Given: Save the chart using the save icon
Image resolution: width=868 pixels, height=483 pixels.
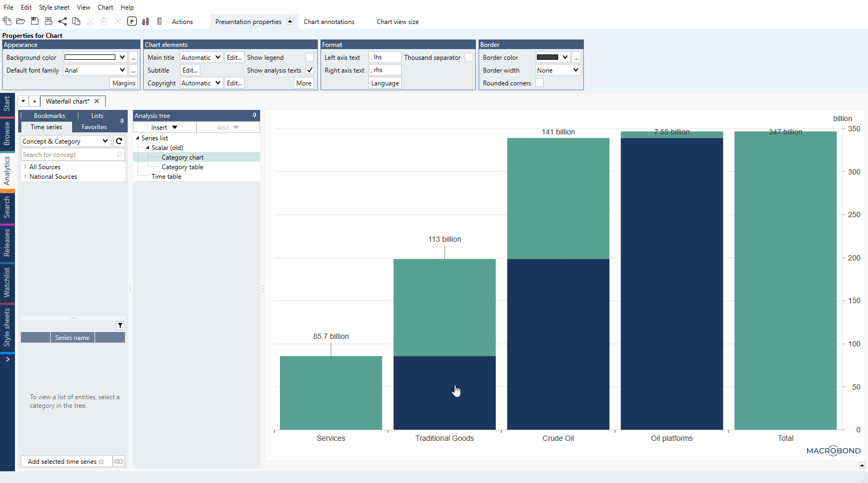Looking at the screenshot, I should 35,21.
